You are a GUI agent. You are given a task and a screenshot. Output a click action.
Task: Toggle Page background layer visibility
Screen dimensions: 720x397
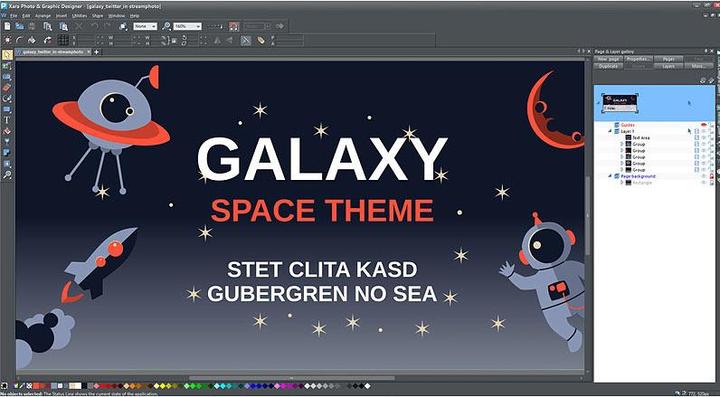703,176
